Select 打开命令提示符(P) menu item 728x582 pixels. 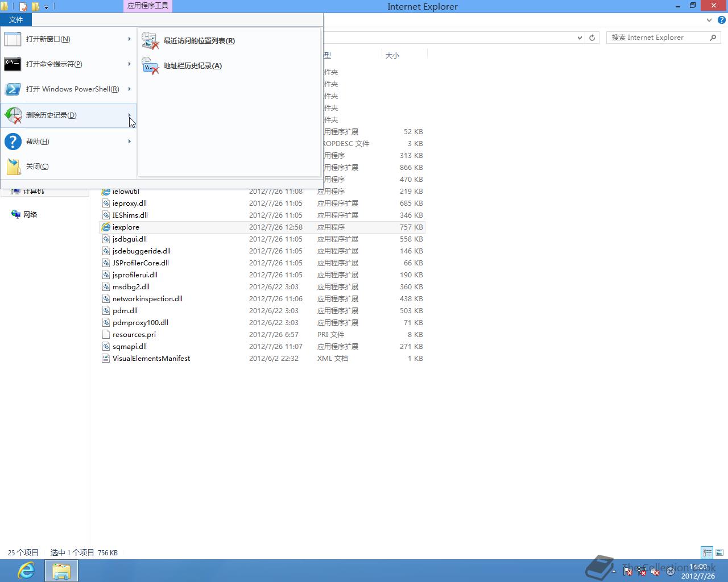point(68,64)
